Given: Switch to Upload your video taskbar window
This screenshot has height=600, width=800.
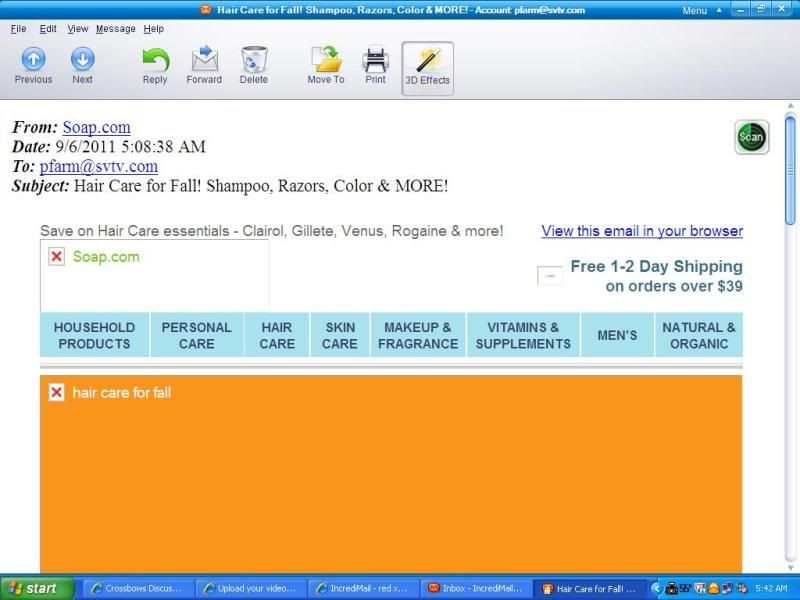Looking at the screenshot, I should [251, 588].
